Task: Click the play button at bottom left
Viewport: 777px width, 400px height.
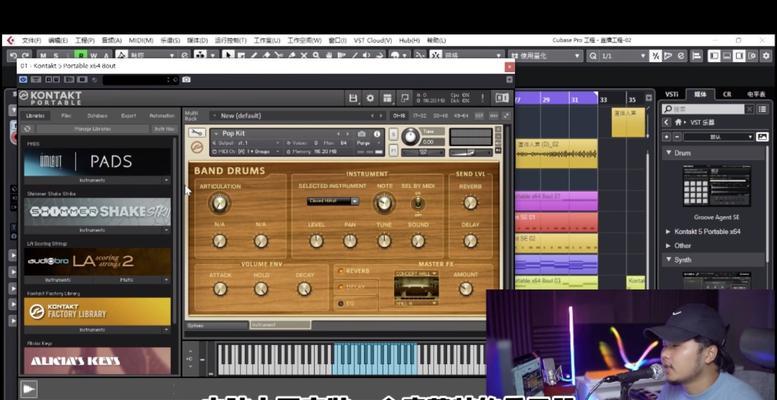Action: coord(28,389)
